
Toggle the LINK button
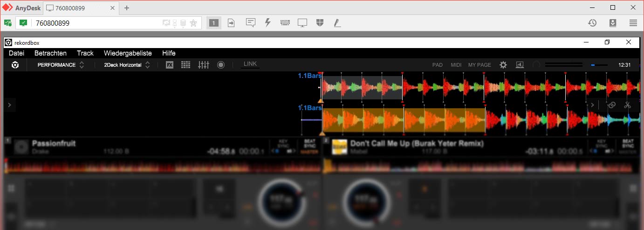[x=250, y=64]
